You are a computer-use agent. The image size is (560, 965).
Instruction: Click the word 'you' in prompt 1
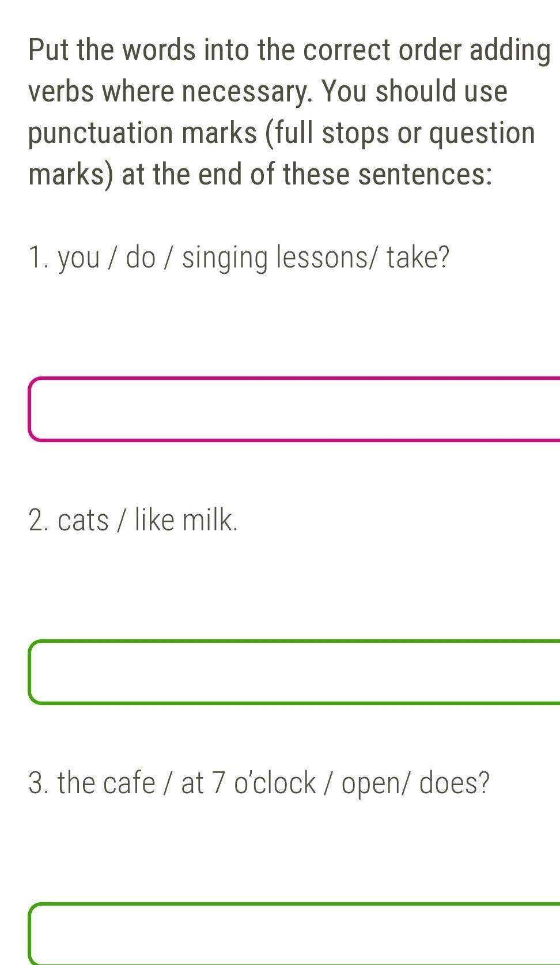[79, 259]
